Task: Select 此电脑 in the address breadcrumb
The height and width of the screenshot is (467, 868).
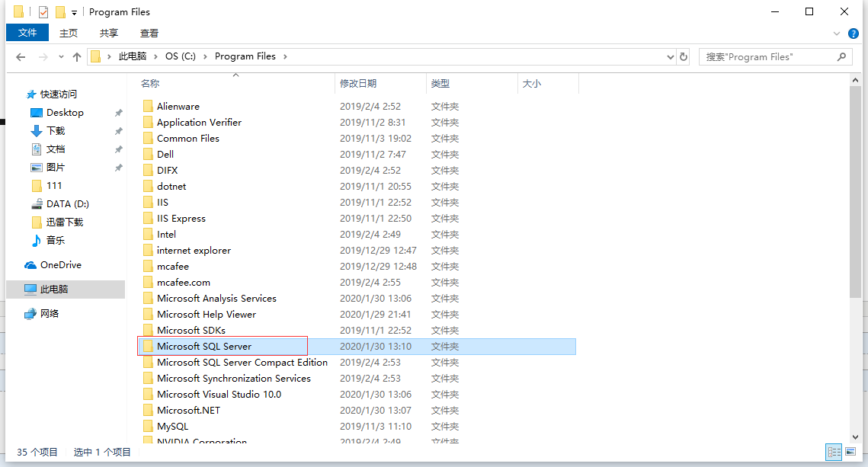Action: tap(133, 56)
